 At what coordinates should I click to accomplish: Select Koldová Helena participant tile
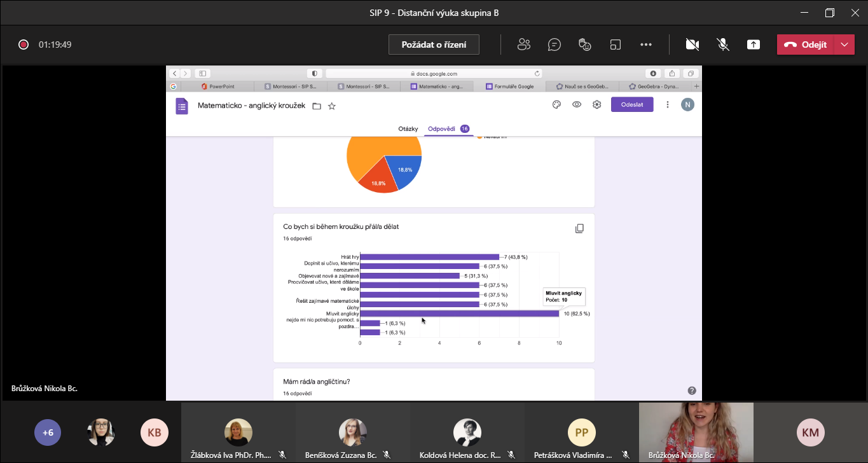(x=467, y=432)
